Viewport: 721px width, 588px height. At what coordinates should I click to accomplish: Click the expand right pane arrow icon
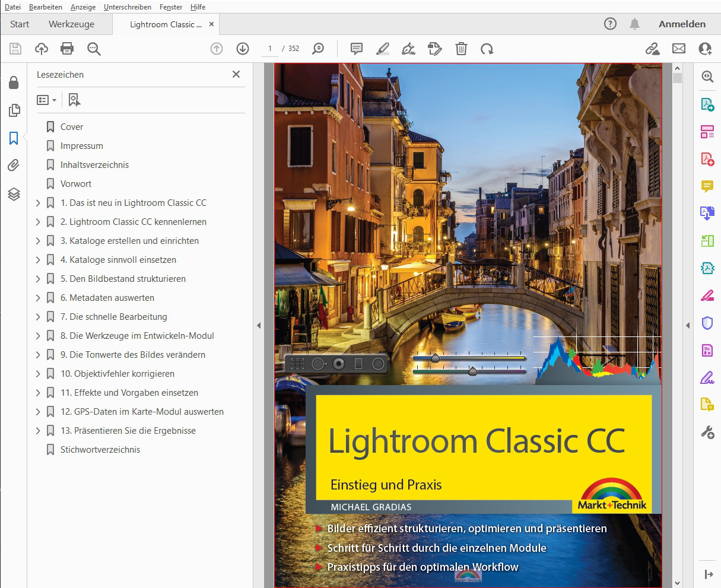click(708, 574)
